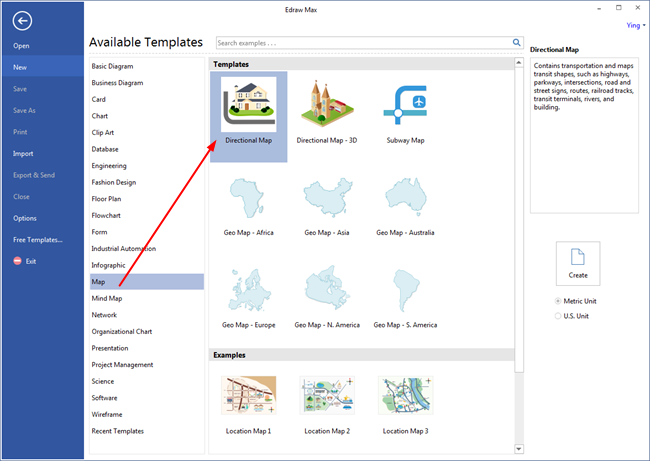Select the highlighted Map category
Screen dimensions: 650x461
click(x=147, y=282)
